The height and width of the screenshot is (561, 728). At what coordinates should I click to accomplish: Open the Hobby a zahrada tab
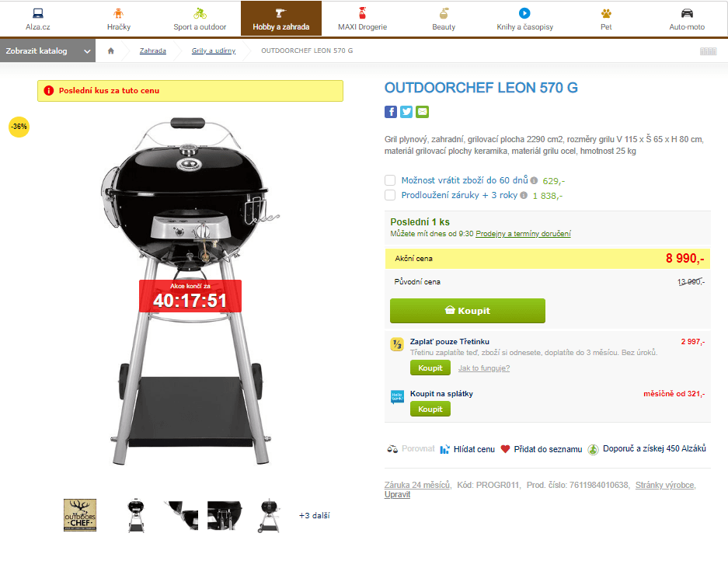tap(281, 17)
